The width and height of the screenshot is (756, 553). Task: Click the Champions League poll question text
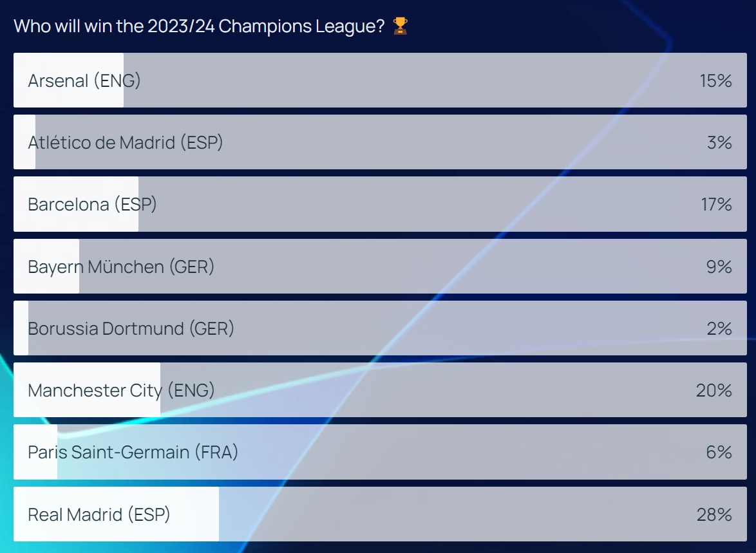pos(200,26)
